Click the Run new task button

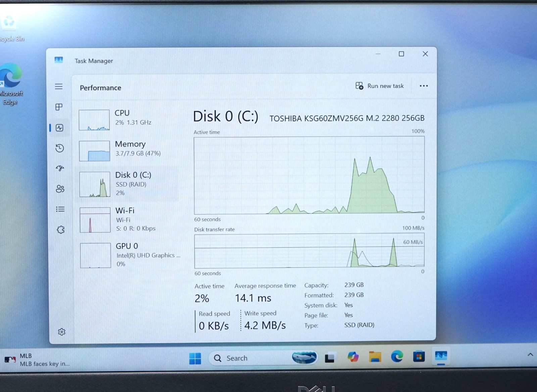coord(380,86)
